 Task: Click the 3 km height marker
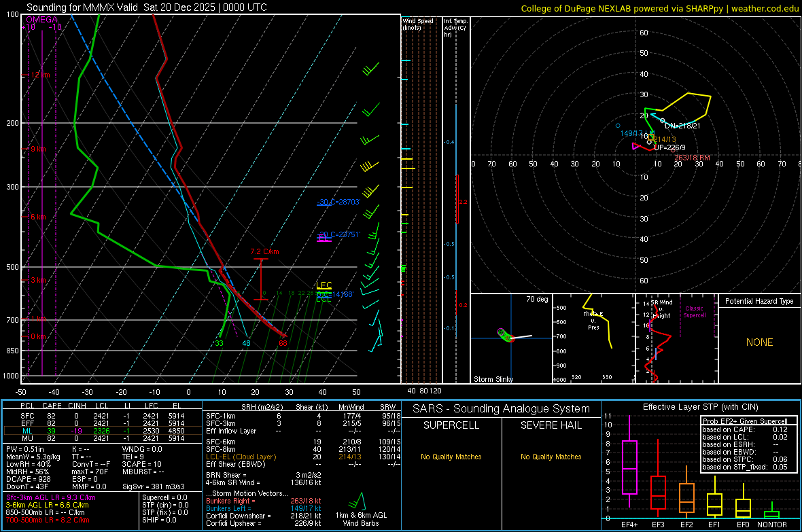pos(38,280)
